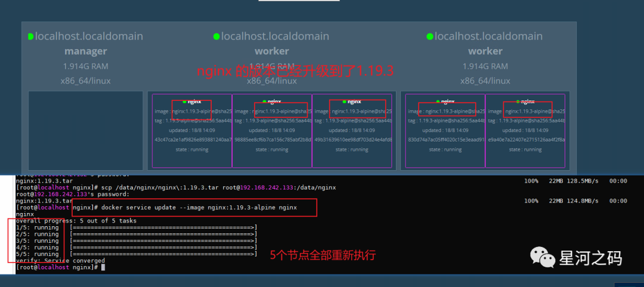The image size is (644, 287).
Task: Open nginx container card with ID 43c47ca2e1af
Action: 192,131
